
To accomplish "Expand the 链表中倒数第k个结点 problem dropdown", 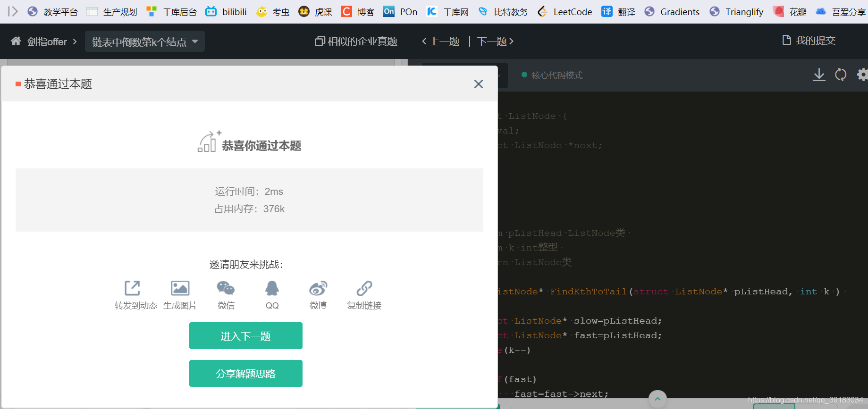I will pyautogui.click(x=145, y=42).
